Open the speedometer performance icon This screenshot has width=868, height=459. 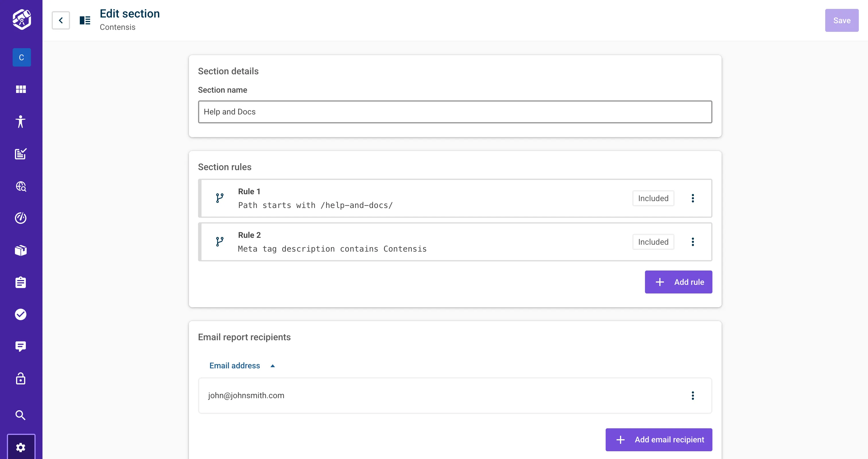coord(22,218)
